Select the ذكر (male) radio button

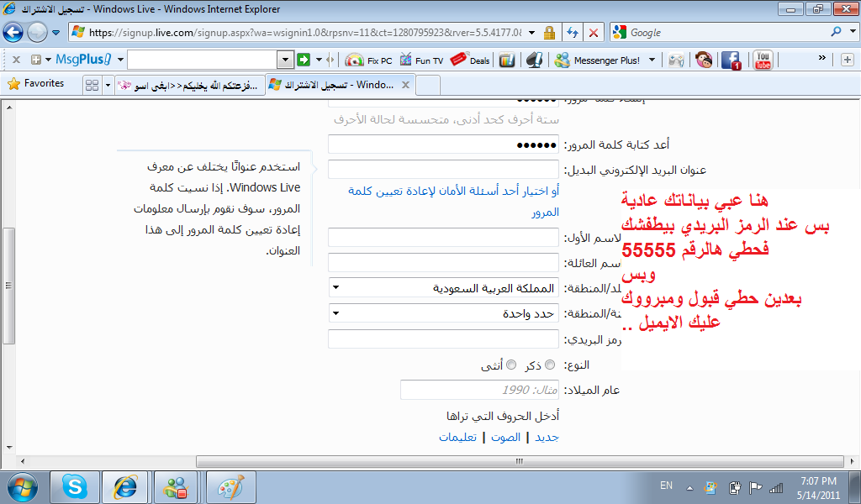pos(550,365)
